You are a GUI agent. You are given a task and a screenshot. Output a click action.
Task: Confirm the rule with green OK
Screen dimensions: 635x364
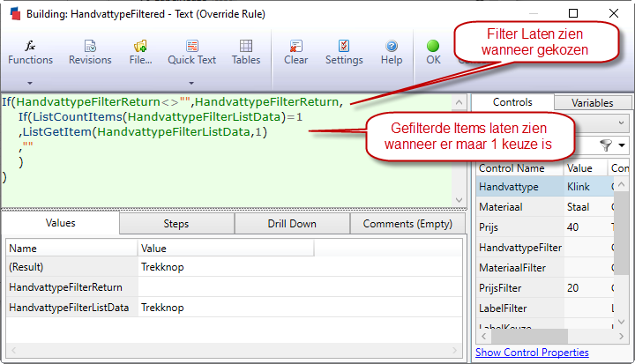pos(433,53)
